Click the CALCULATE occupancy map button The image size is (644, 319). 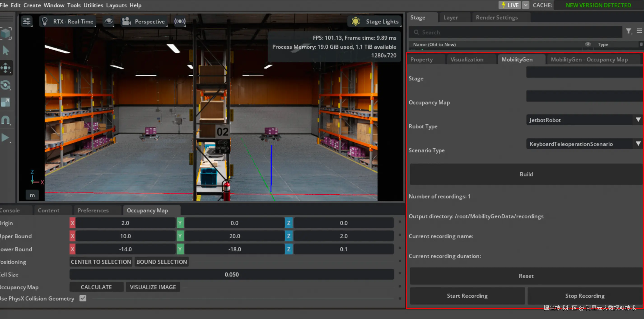tap(96, 287)
